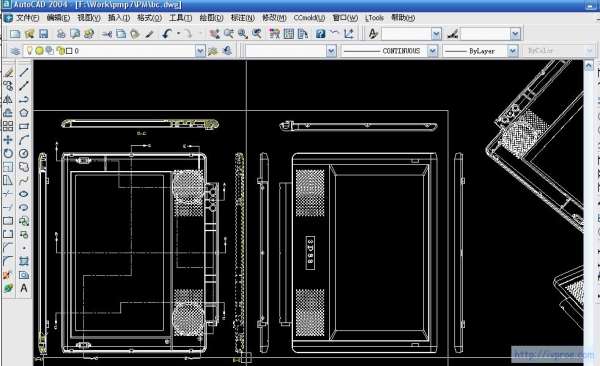Open the CONTINUOUS linetype dropdown
Screen dimensions: 600x366
tap(432, 51)
